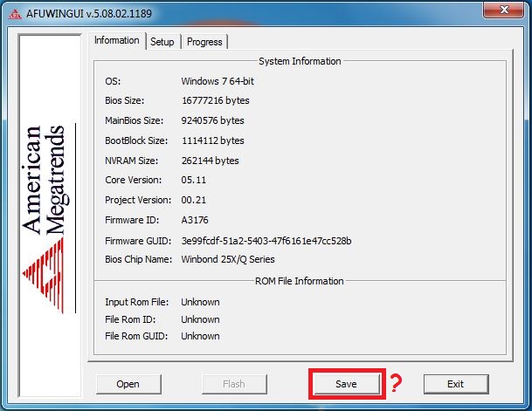The image size is (532, 411).
Task: Click the "File Rom GUID:" label
Action: tap(136, 336)
